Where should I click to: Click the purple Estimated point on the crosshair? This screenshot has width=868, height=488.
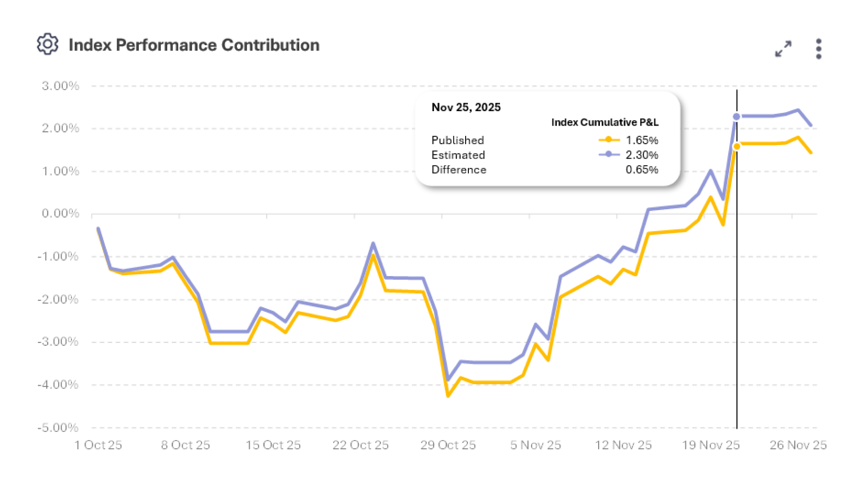[737, 117]
